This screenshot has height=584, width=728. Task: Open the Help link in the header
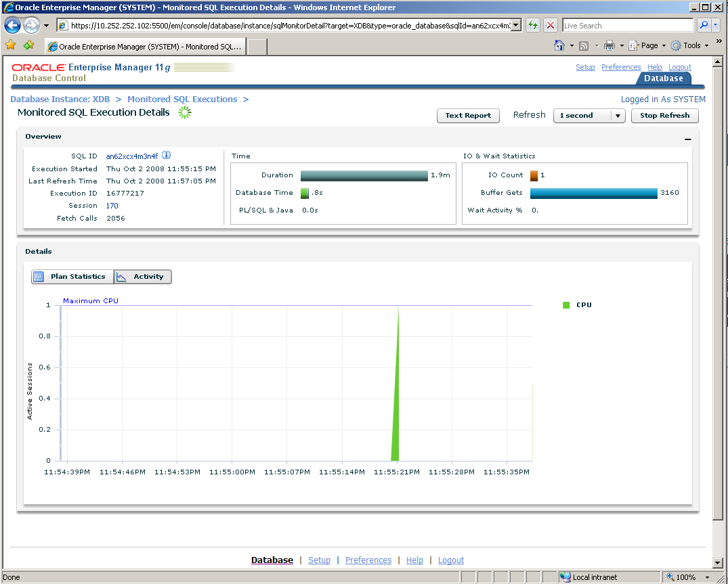point(655,67)
